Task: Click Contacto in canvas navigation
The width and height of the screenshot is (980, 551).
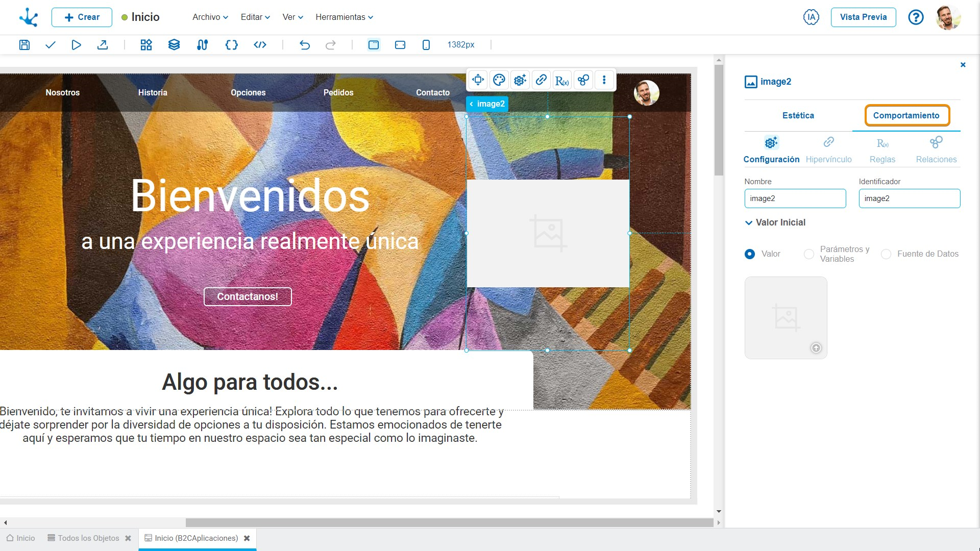Action: click(x=433, y=93)
